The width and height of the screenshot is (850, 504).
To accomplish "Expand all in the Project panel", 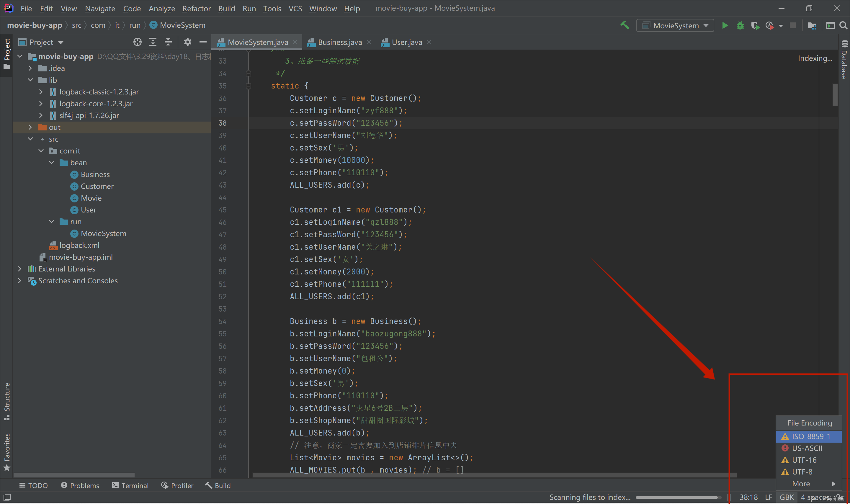I will (x=153, y=42).
